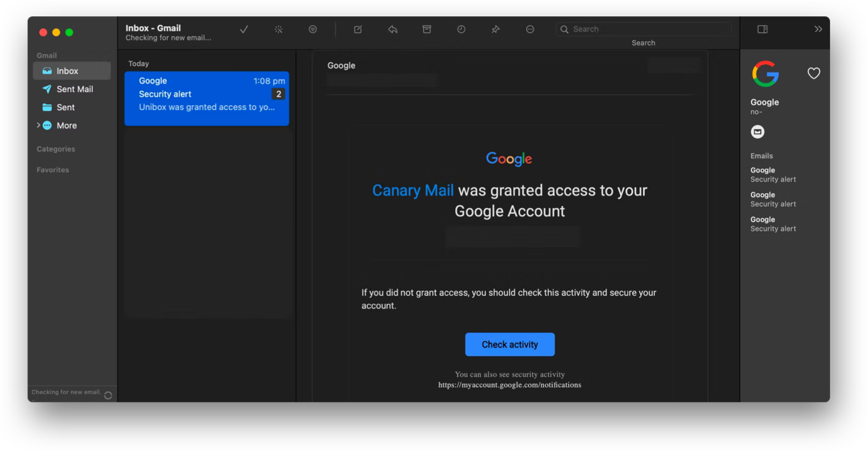This screenshot has width=868, height=451.
Task: Click the Google contact name in the contact panel
Action: click(765, 102)
